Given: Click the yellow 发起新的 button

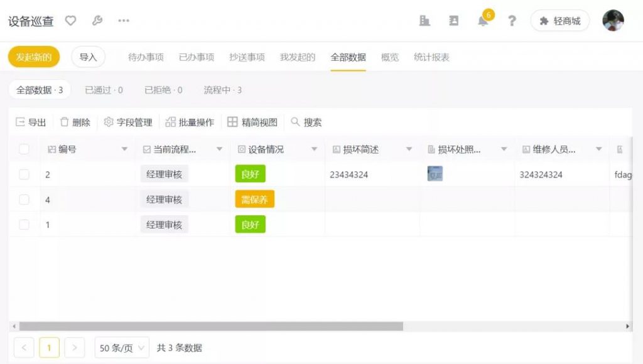Looking at the screenshot, I should pyautogui.click(x=33, y=56).
